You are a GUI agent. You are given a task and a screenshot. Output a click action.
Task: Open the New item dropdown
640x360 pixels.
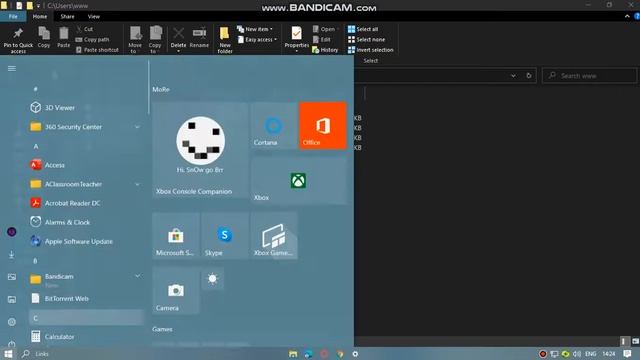coord(255,29)
